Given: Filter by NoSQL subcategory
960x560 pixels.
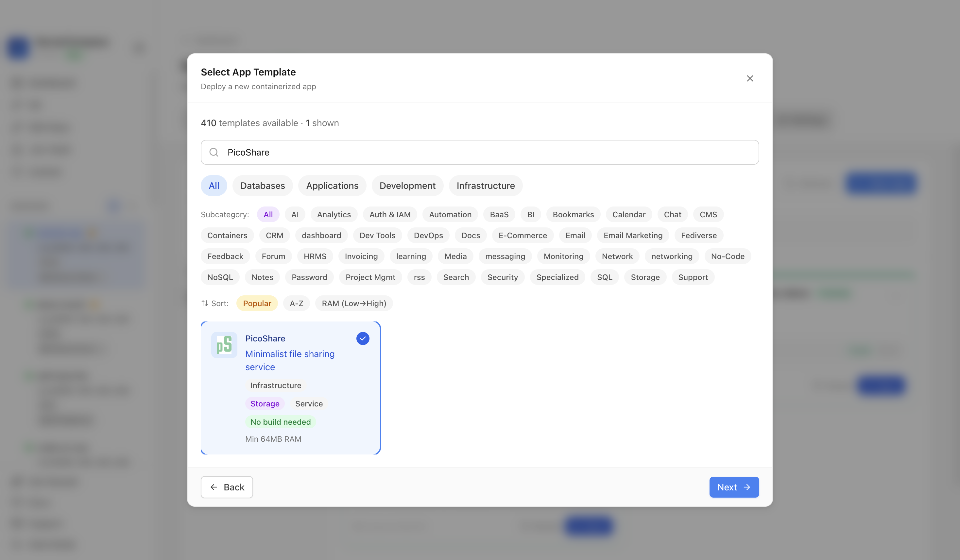Looking at the screenshot, I should [220, 277].
